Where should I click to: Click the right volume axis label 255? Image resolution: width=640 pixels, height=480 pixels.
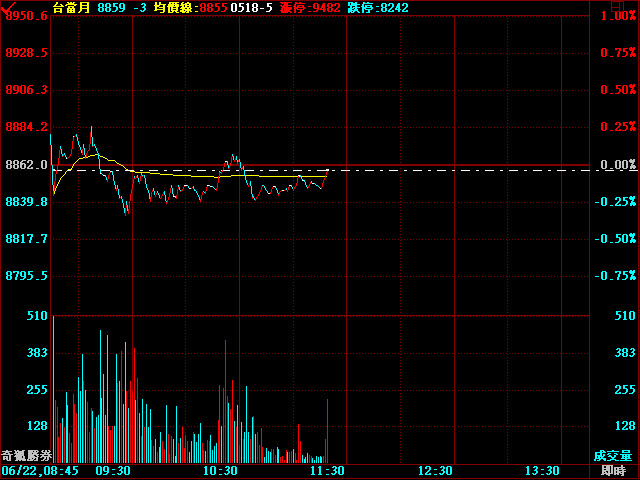pos(625,390)
